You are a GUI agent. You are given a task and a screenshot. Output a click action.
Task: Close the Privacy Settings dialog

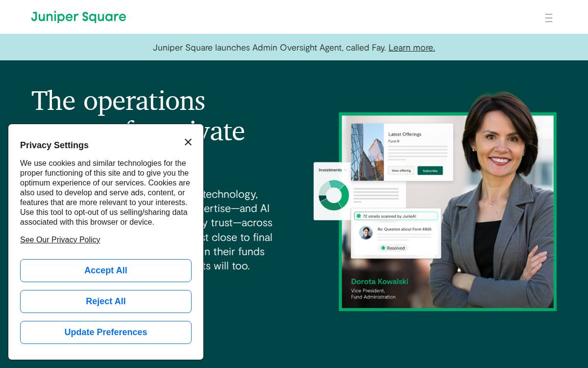(x=188, y=142)
